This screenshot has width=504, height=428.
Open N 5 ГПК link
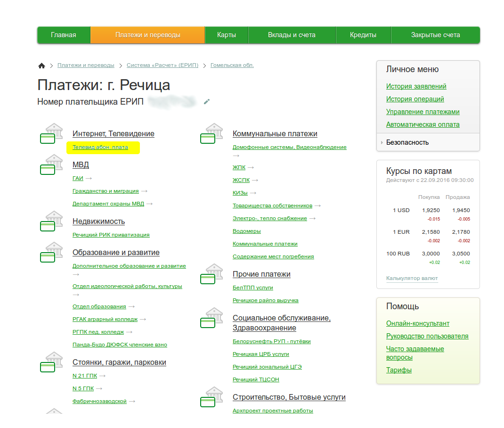[83, 389]
